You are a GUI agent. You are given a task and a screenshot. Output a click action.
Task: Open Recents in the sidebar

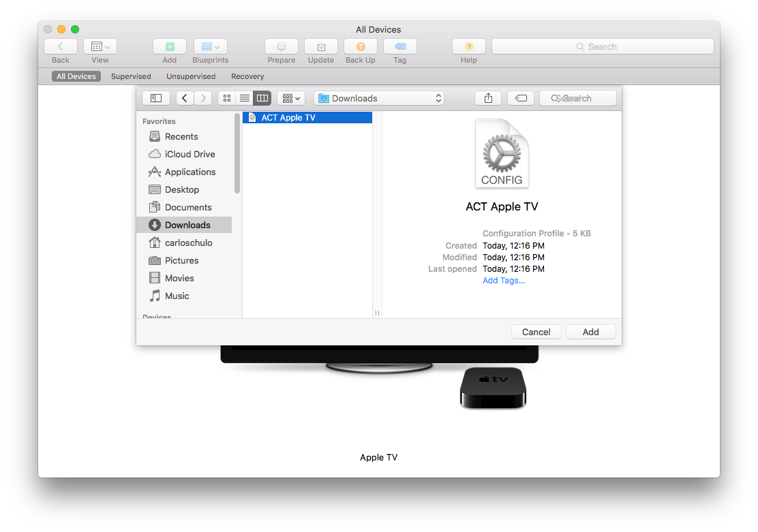(x=184, y=136)
